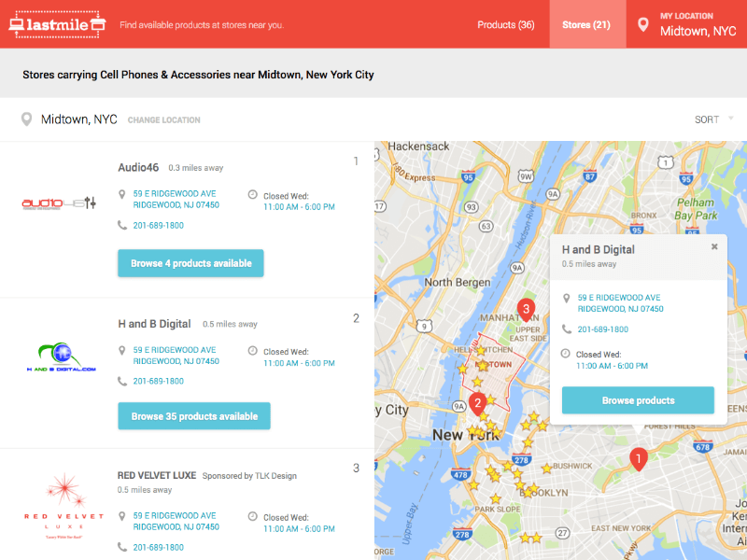Open the Audio46 store title
Image resolution: width=747 pixels, height=560 pixels.
pyautogui.click(x=138, y=168)
